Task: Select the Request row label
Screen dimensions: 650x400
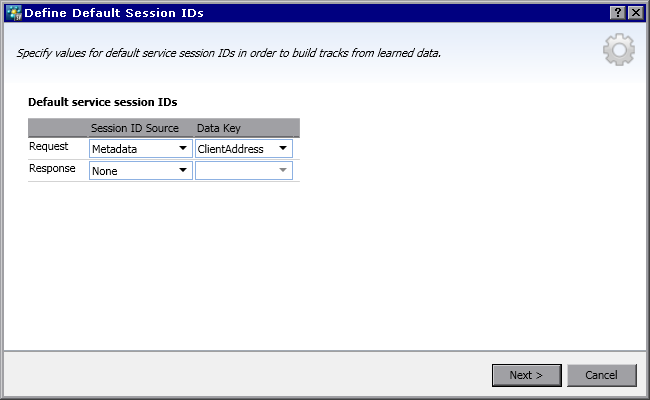Action: point(48,147)
